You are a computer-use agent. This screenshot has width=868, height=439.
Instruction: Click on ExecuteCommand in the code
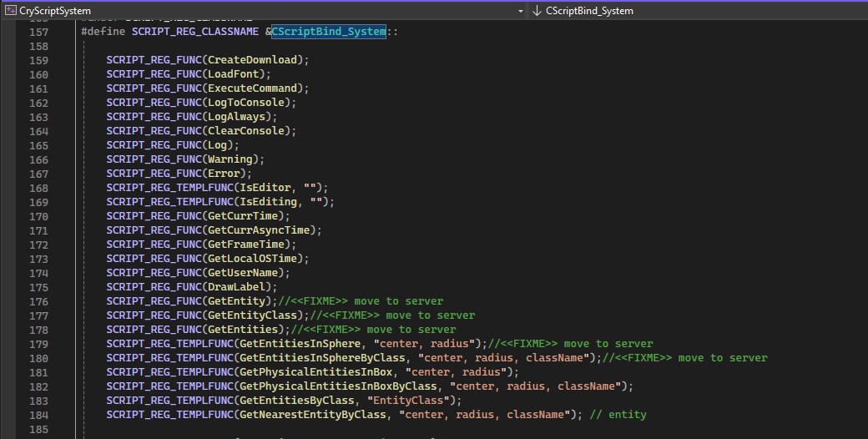pyautogui.click(x=252, y=88)
